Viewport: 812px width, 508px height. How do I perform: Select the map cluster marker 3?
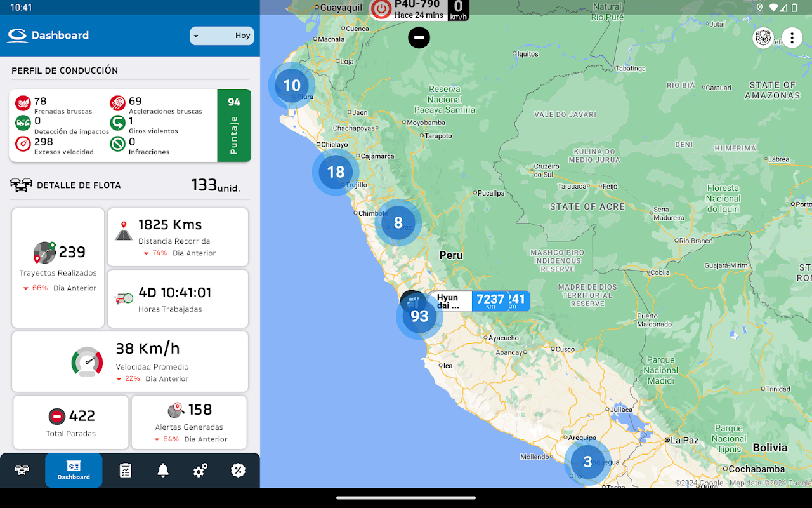(x=587, y=462)
